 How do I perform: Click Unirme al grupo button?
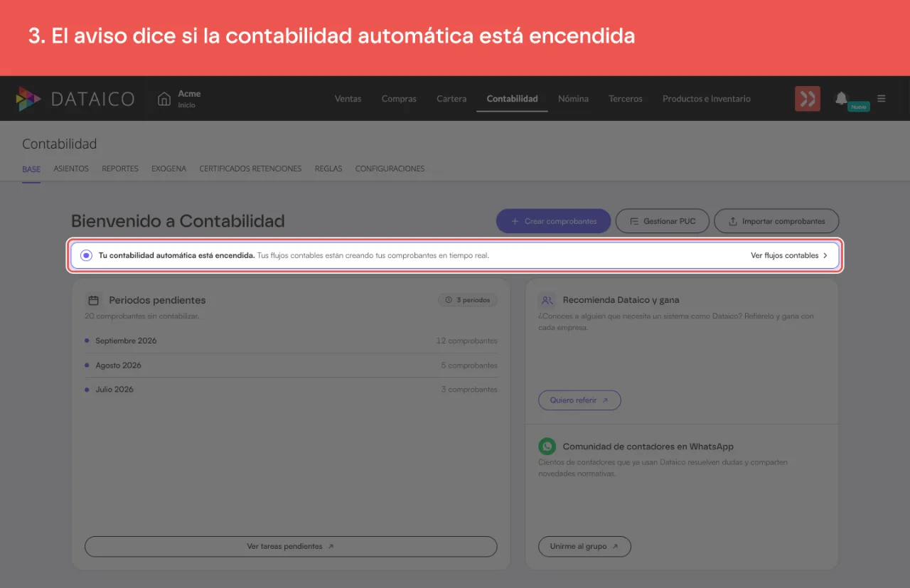point(584,547)
